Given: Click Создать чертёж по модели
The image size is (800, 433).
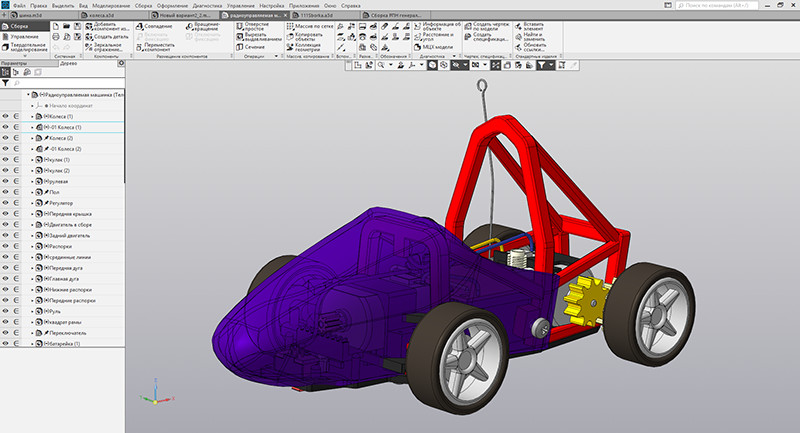Looking at the screenshot, I should click(x=487, y=27).
